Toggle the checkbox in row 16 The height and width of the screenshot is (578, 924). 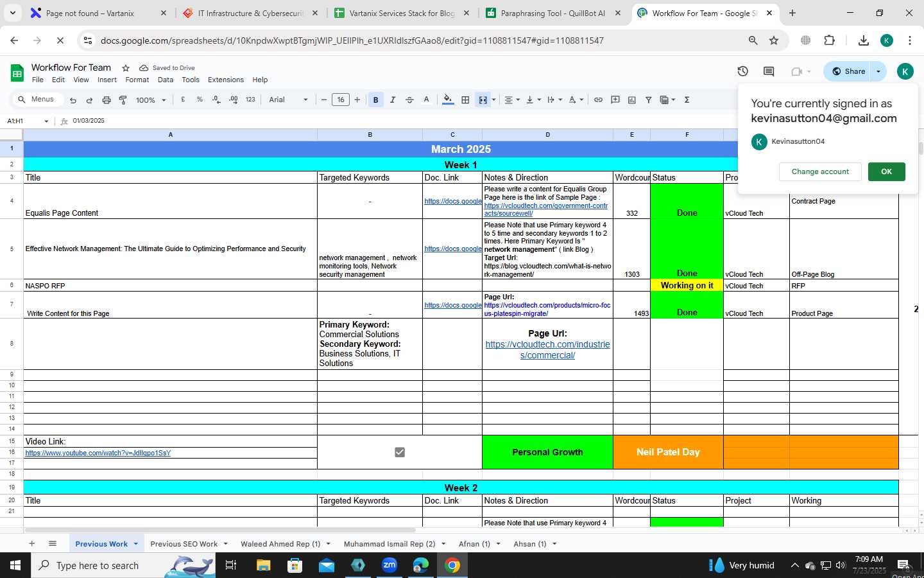(400, 452)
